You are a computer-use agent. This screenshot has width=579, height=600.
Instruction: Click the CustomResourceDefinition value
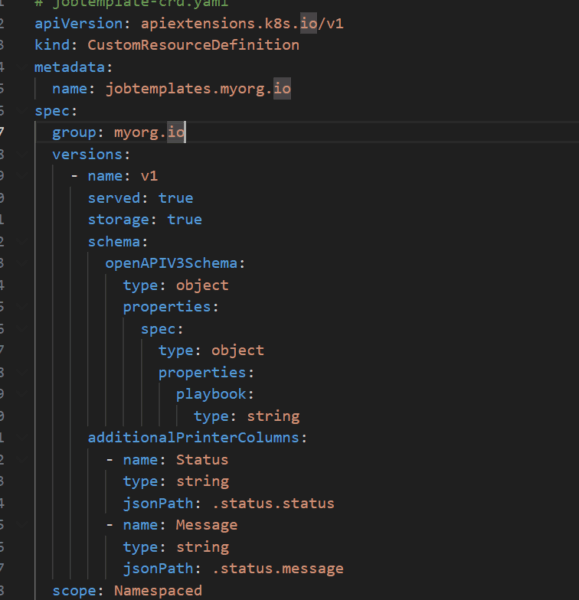click(x=193, y=45)
